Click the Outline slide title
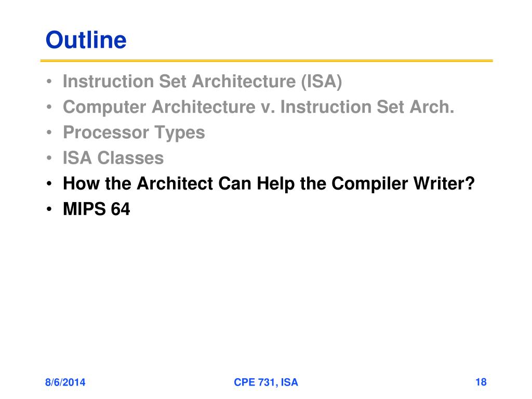The height and width of the screenshot is (399, 532). (x=86, y=40)
